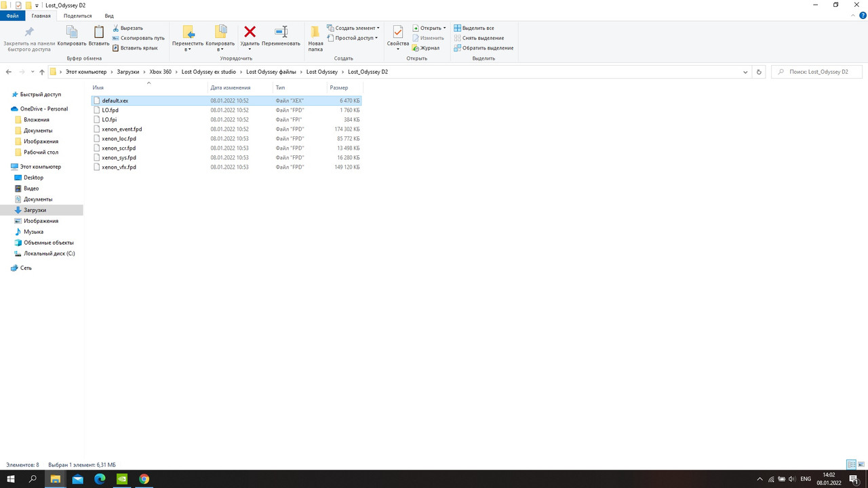Click the Копировать clipboard button
The height and width of the screenshot is (488, 868).
[x=72, y=37]
